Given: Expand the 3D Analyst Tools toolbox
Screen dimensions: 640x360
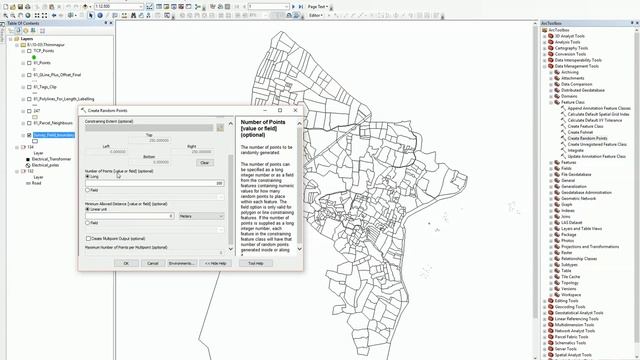Looking at the screenshot, I should pyautogui.click(x=544, y=36).
